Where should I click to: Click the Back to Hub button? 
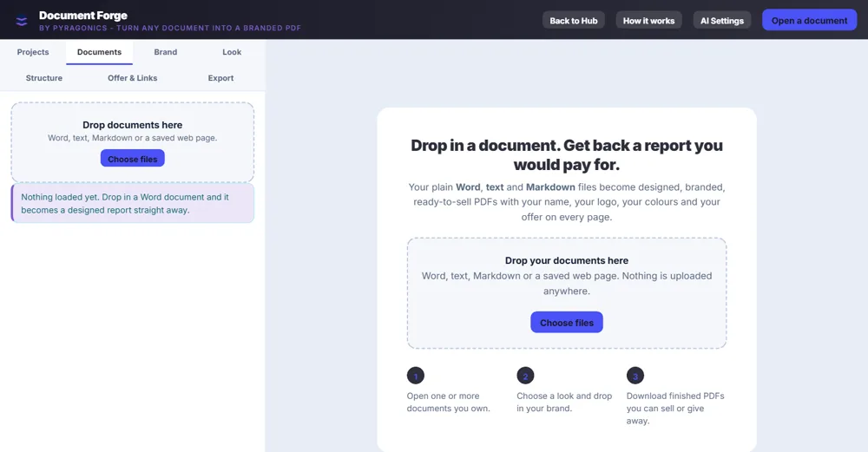tap(574, 21)
